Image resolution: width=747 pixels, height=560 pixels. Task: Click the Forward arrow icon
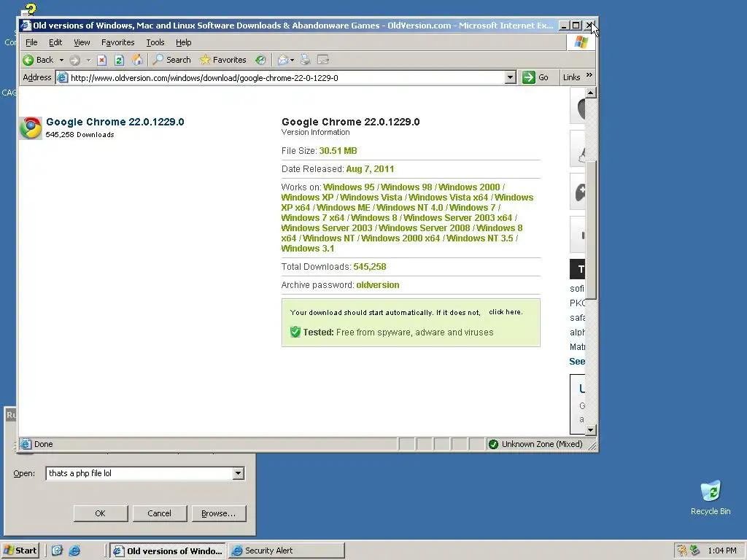tap(74, 60)
